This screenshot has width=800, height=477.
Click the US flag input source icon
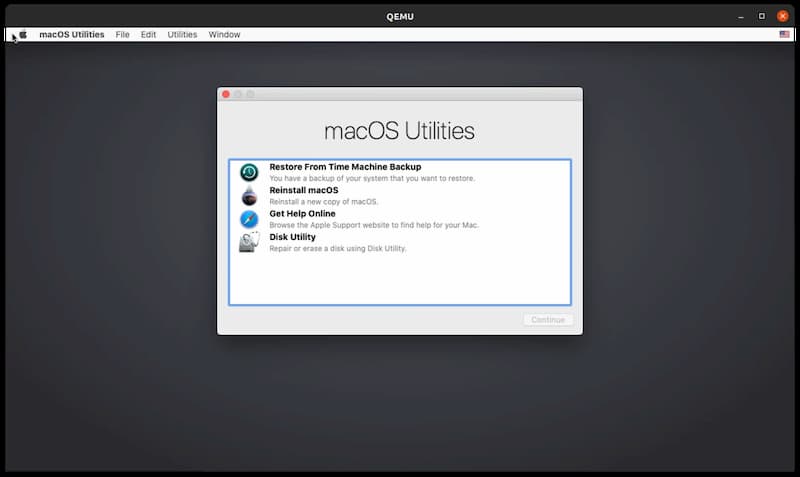tap(784, 34)
